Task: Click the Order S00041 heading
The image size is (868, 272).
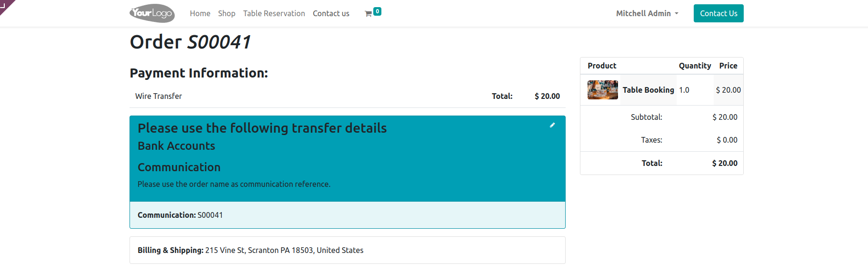Action: click(x=190, y=42)
